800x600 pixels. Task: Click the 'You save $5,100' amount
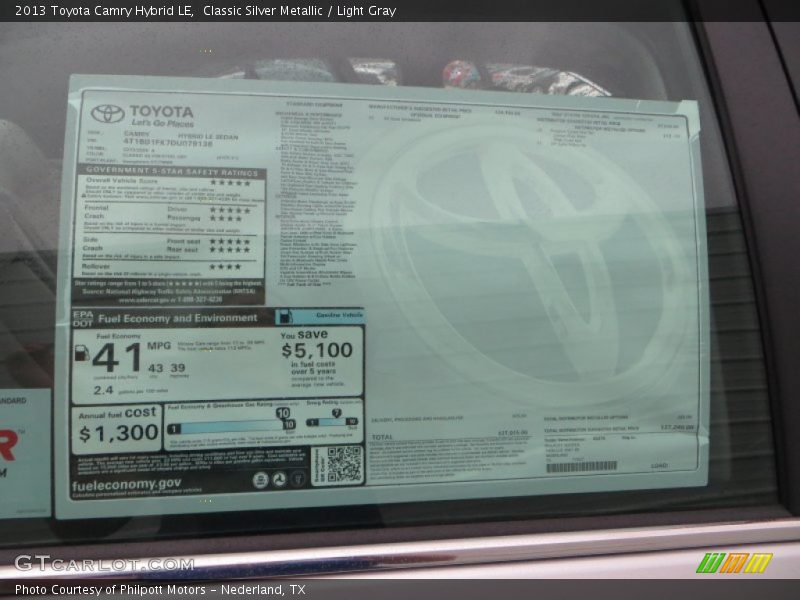click(x=317, y=351)
